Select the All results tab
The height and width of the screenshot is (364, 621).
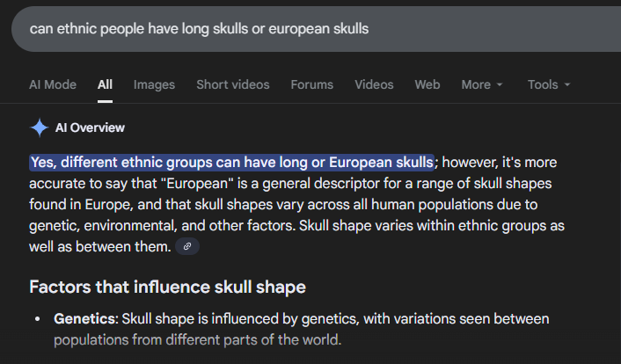coord(106,84)
